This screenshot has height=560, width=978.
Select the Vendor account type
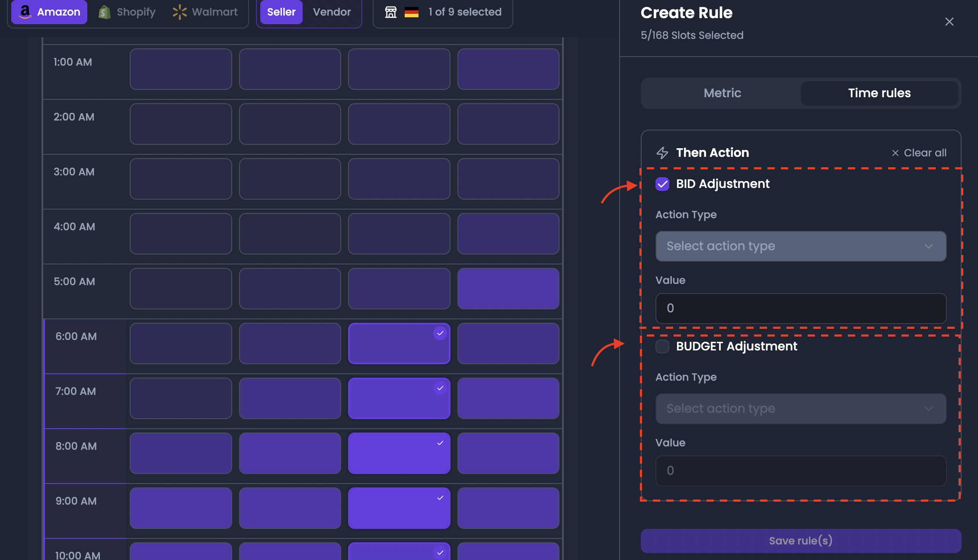(332, 12)
